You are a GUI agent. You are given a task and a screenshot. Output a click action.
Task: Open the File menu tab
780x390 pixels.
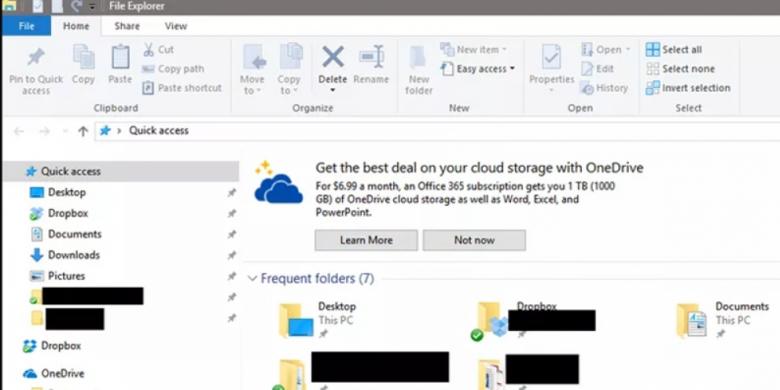coord(26,26)
